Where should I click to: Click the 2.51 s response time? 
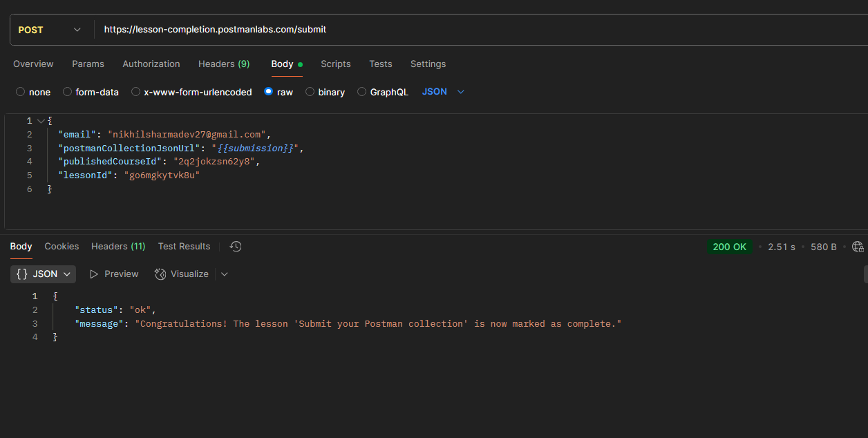[782, 247]
